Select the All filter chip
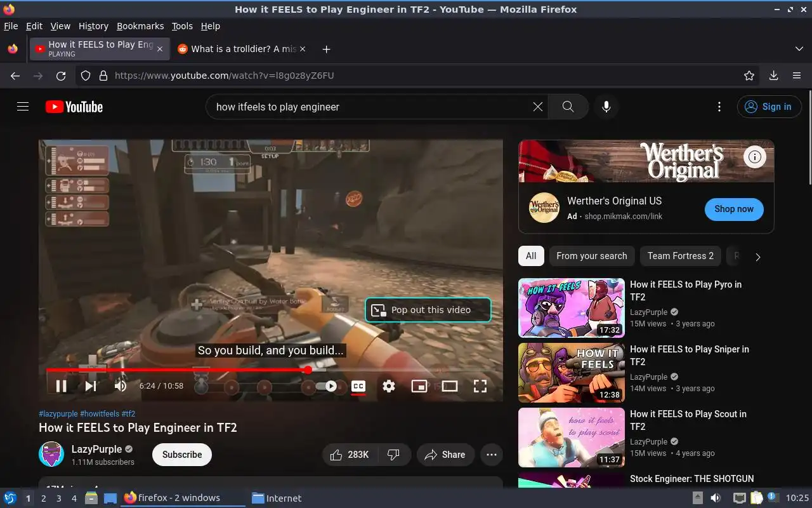This screenshot has width=812, height=508. pyautogui.click(x=531, y=256)
